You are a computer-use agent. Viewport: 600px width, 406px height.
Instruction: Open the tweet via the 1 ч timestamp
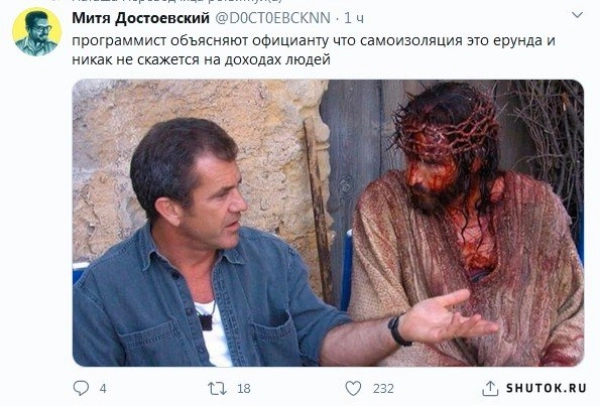click(354, 18)
